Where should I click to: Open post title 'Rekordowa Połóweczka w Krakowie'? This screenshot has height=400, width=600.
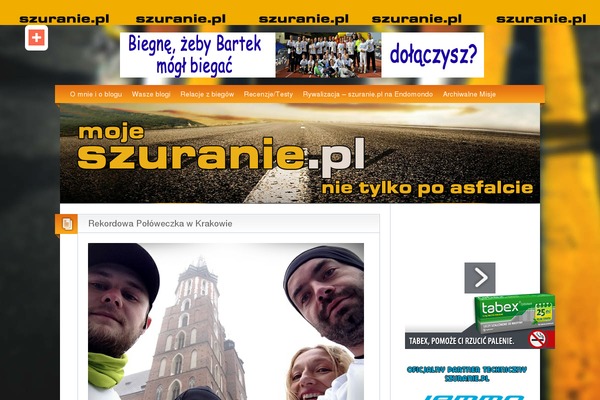[160, 224]
